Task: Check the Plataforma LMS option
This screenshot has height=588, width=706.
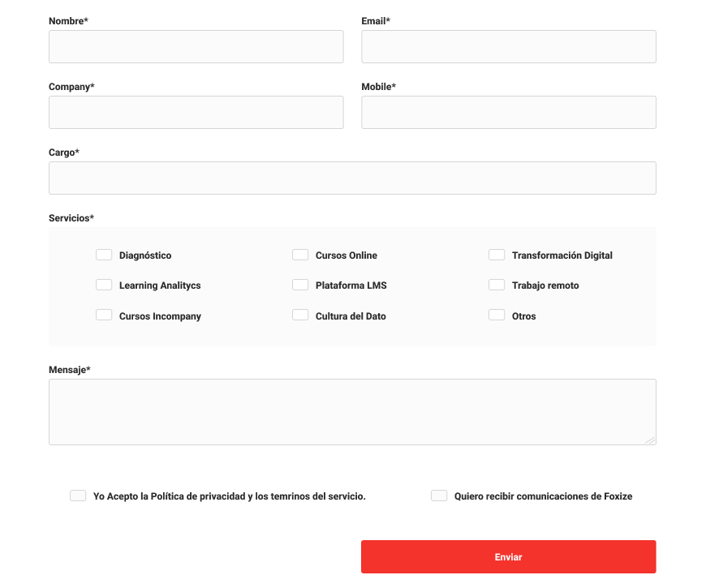Action: [x=300, y=285]
